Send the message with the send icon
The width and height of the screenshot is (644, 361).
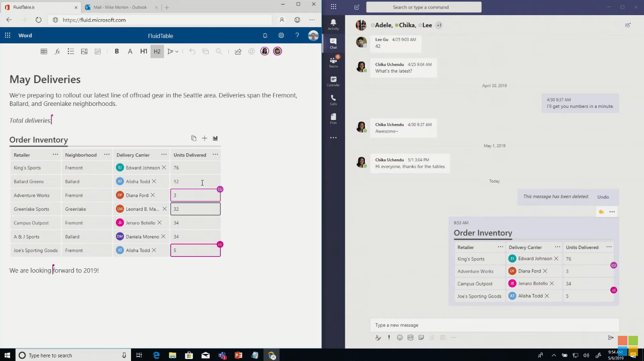point(611,338)
